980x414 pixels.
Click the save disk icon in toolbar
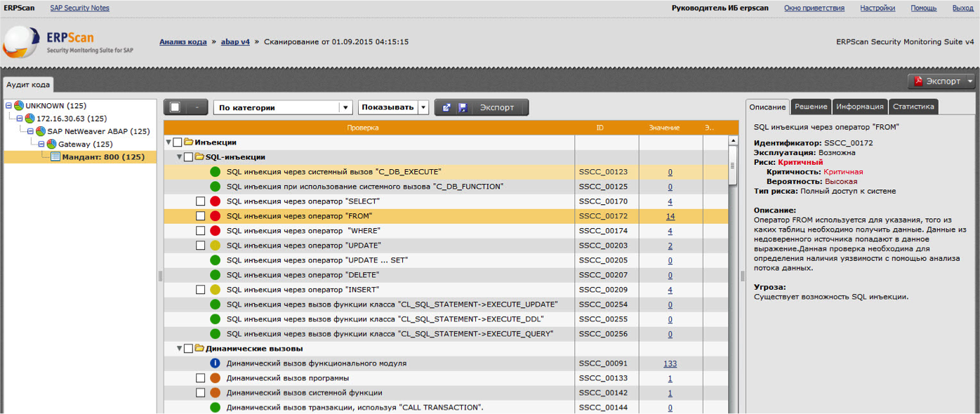[x=462, y=107]
